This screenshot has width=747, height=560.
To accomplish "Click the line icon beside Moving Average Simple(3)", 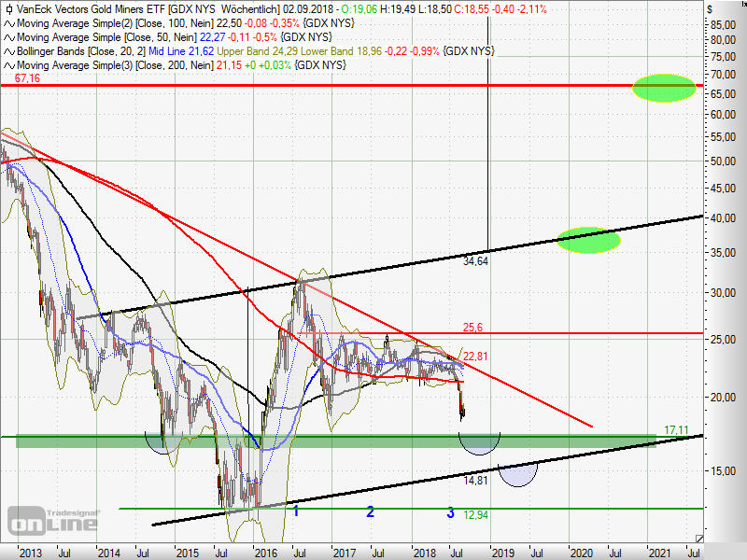I will [9, 65].
